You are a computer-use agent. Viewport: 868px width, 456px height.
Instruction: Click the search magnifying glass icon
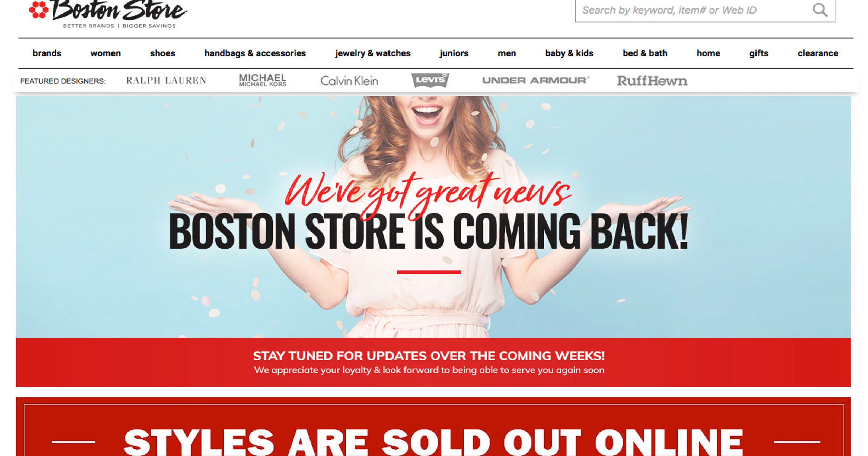click(x=819, y=10)
